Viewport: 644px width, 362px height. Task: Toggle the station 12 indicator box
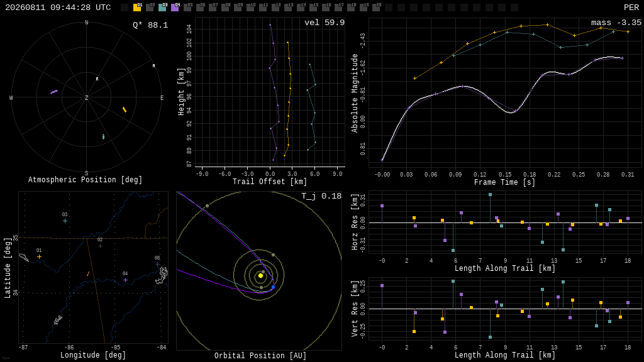click(x=276, y=8)
